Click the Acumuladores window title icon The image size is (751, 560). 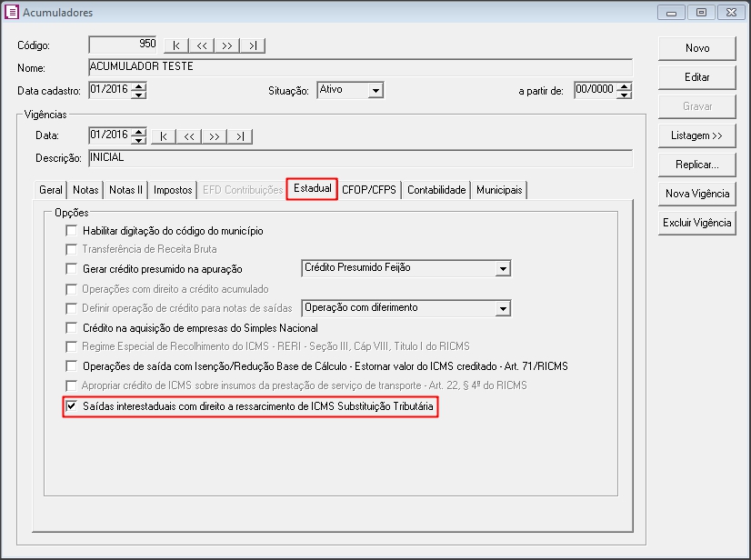[x=12, y=12]
